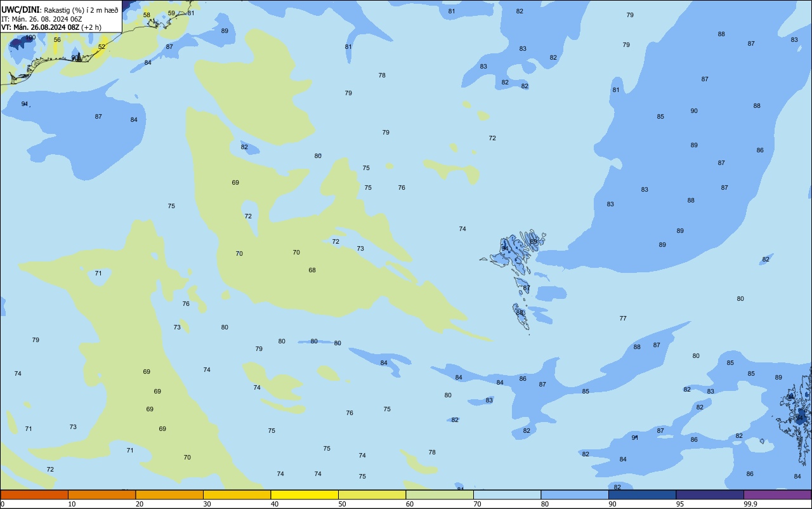Choose the pale green 60–70 legend segment
812x509 pixels.
point(440,494)
